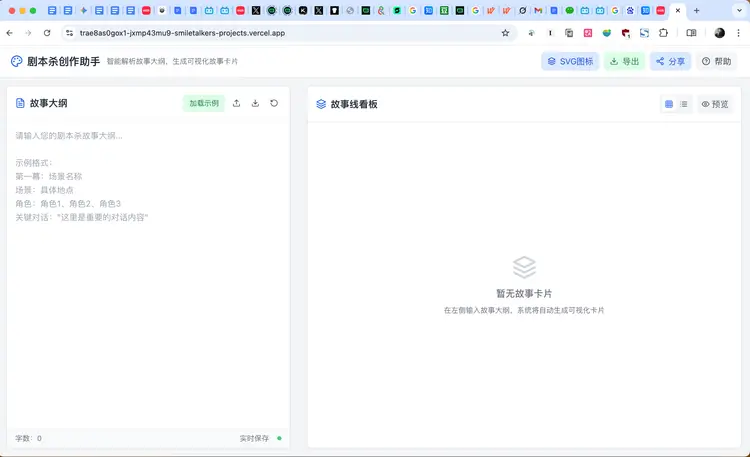Viewport: 750px width, 457px height.
Task: Click the 加载示例 button
Action: (x=204, y=103)
